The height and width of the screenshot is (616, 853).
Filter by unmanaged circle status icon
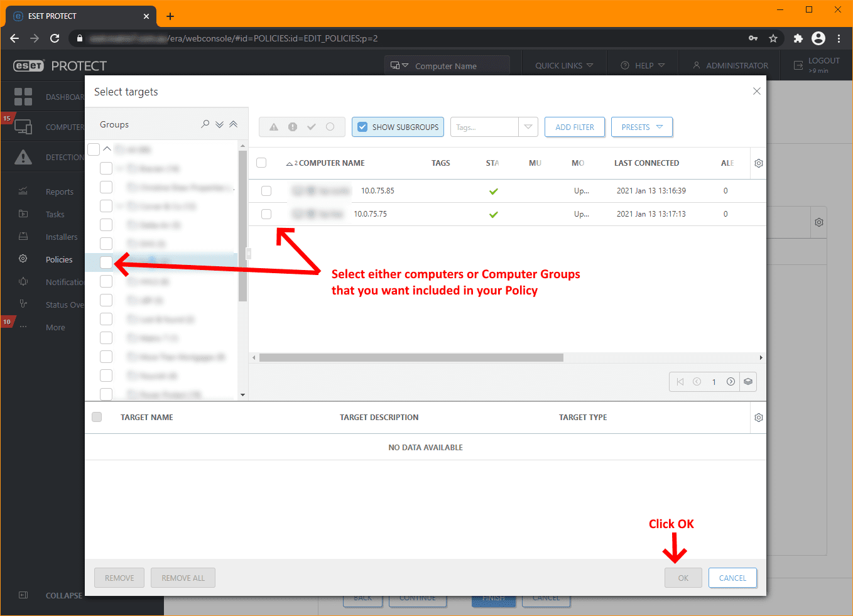pyautogui.click(x=330, y=127)
